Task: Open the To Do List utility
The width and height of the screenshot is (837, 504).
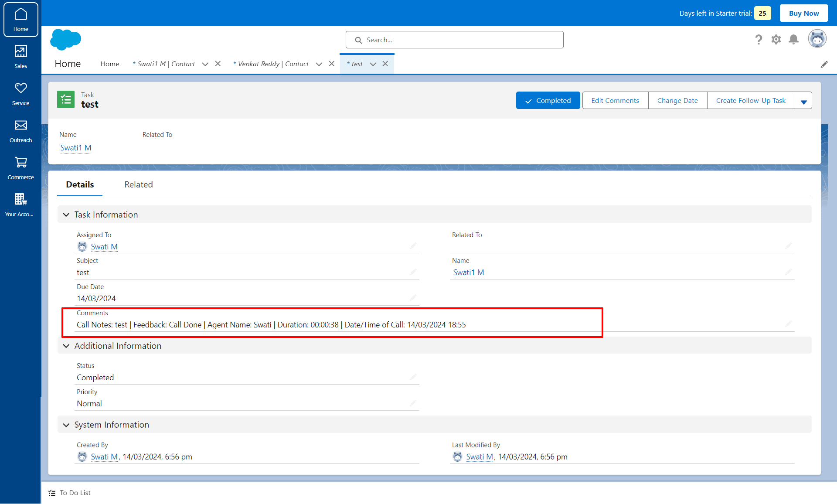Action: (x=70, y=493)
